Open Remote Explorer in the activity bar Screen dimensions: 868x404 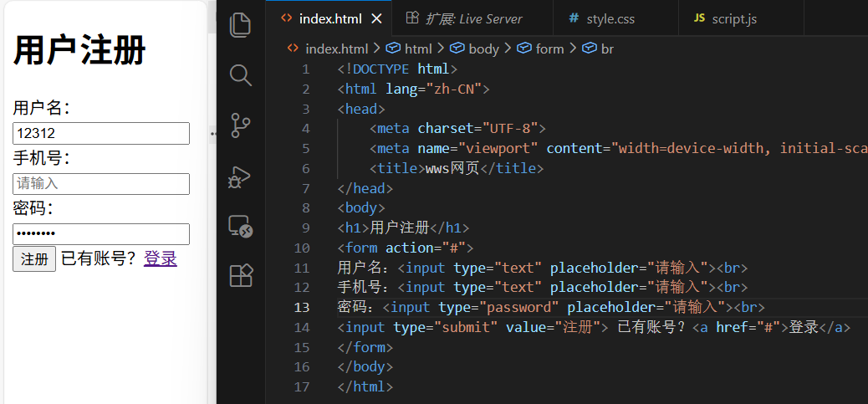240,226
